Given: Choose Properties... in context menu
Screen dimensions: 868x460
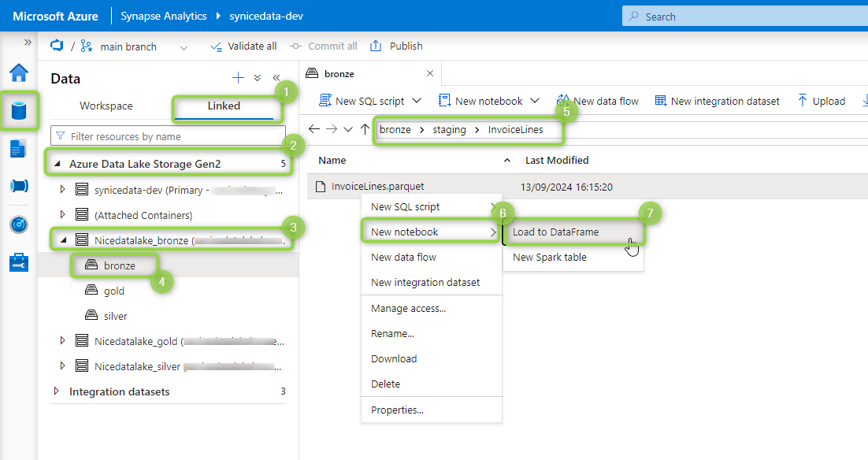Looking at the screenshot, I should [x=431, y=410].
